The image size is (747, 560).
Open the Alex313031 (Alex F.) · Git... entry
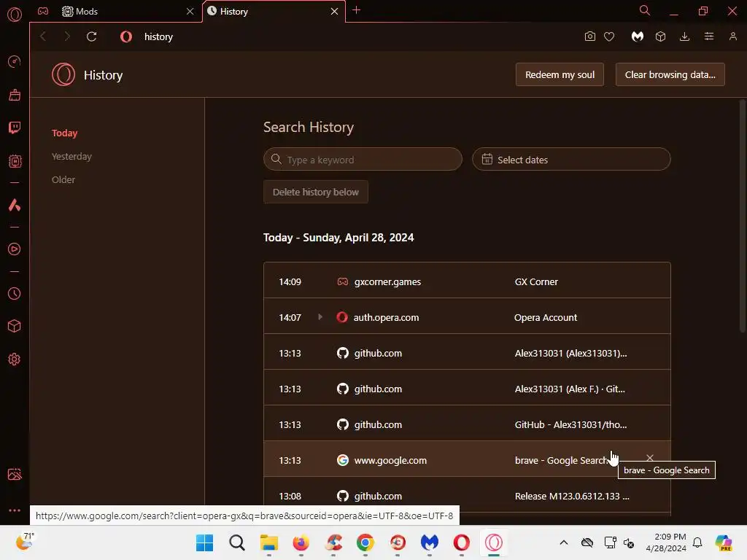point(467,389)
